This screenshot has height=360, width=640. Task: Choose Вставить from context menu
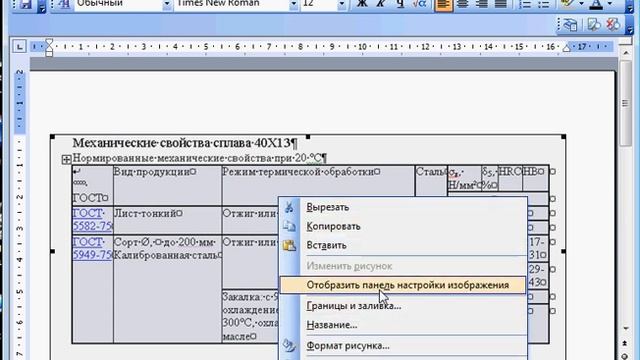[403, 245]
